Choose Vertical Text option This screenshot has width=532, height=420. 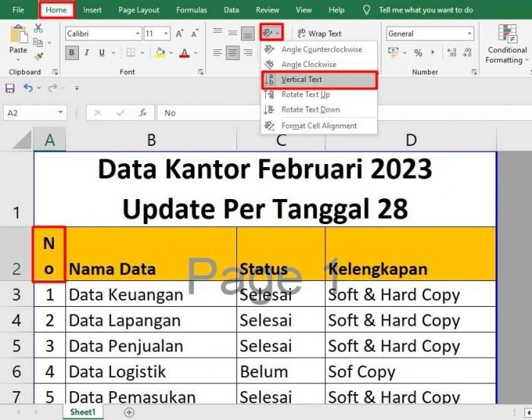[319, 80]
